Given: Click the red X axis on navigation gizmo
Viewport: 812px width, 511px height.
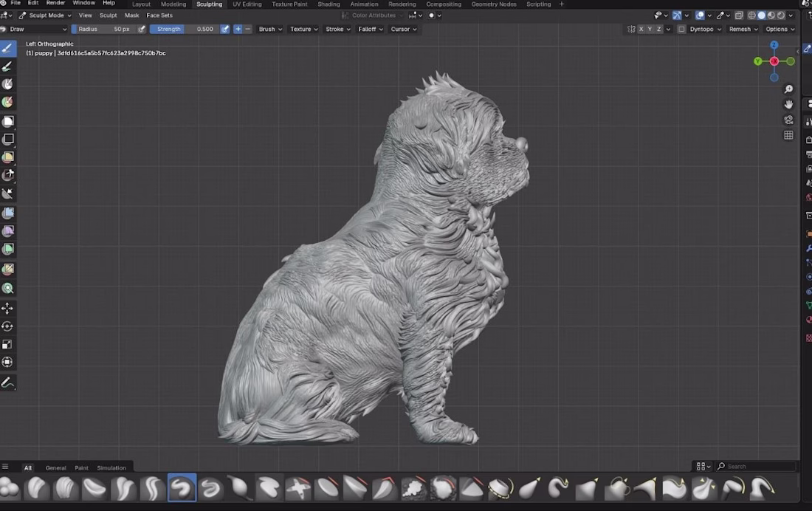Looking at the screenshot, I should click(x=774, y=61).
